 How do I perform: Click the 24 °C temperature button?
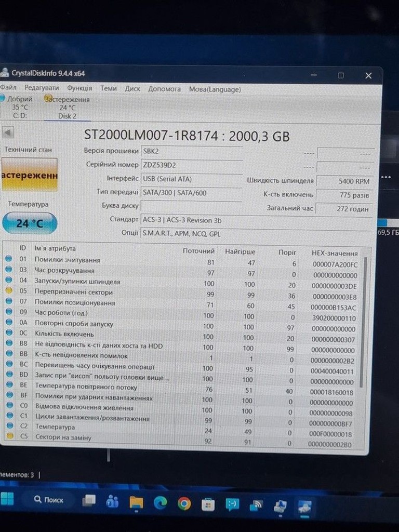click(30, 223)
